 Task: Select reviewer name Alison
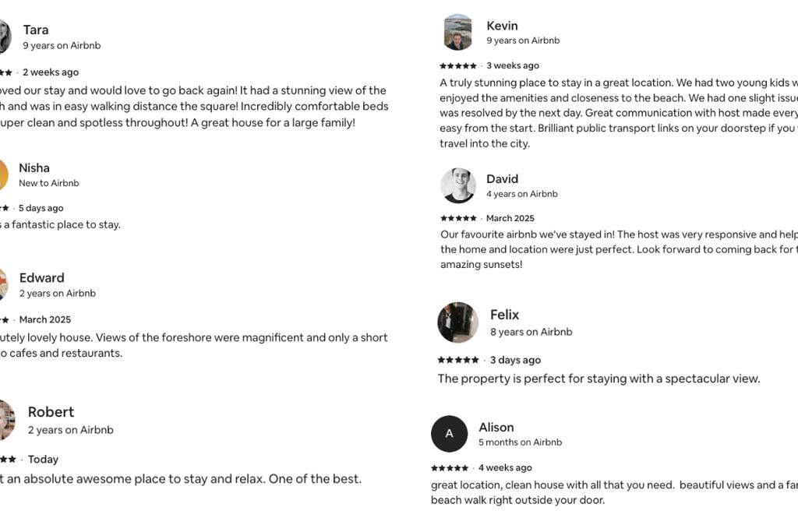[496, 428]
